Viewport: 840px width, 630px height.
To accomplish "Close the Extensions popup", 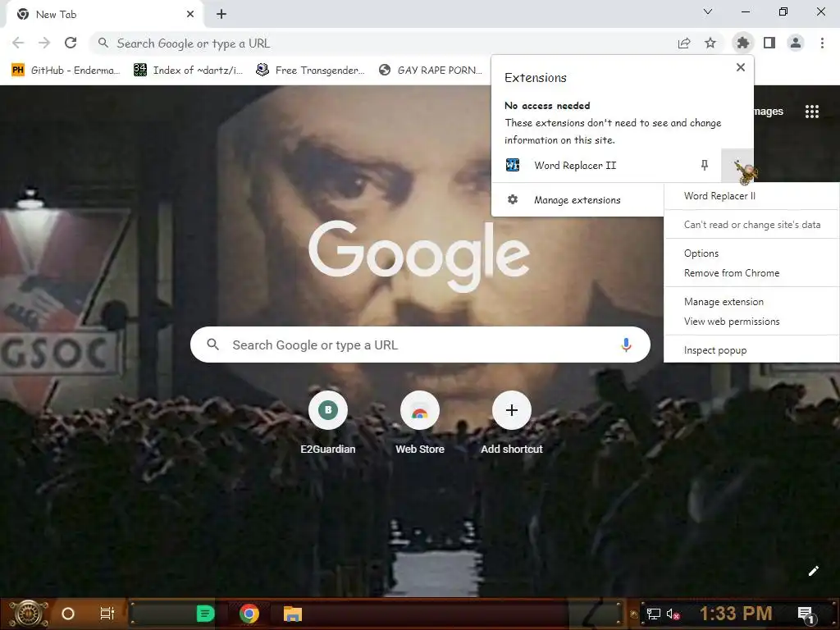I will pyautogui.click(x=741, y=67).
